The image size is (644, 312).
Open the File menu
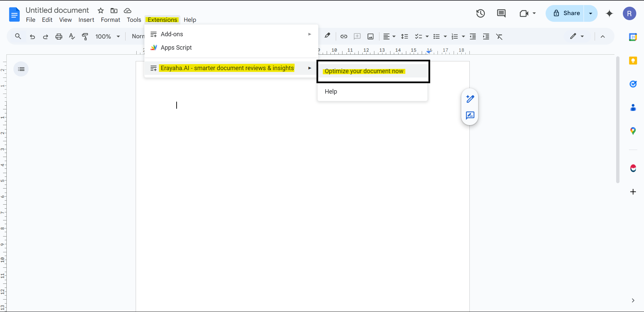coord(31,20)
